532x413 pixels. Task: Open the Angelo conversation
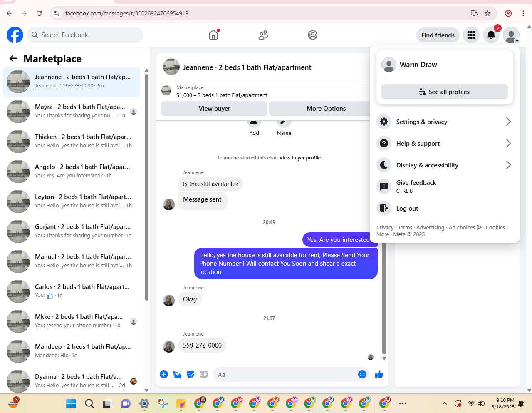72,171
